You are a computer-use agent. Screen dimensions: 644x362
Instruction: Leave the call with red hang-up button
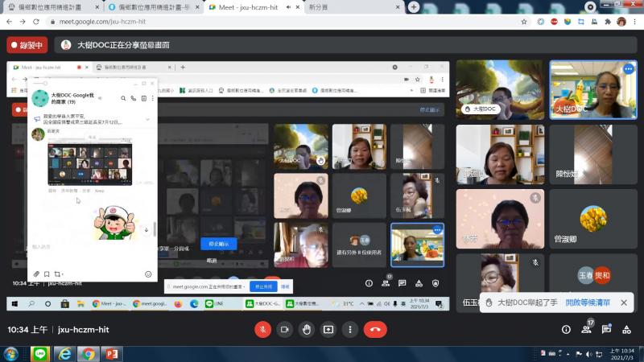coord(375,330)
